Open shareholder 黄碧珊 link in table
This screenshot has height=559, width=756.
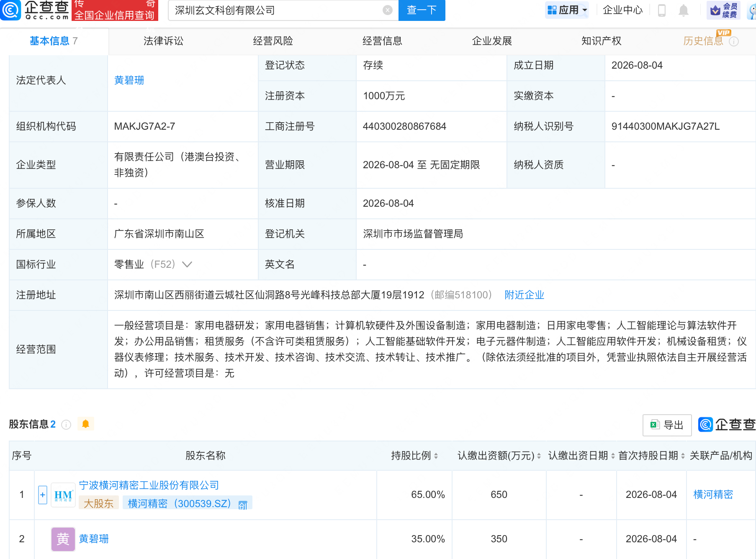click(x=94, y=539)
